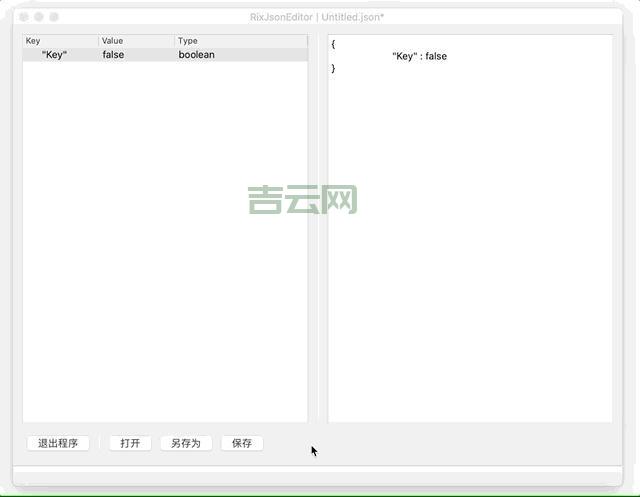The image size is (640, 497).
Task: Click the false value cell
Action: coord(114,55)
